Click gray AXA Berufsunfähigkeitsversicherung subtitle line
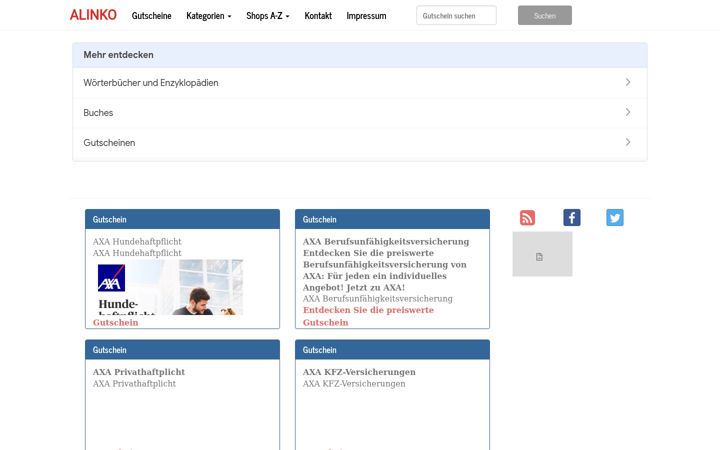 click(377, 298)
